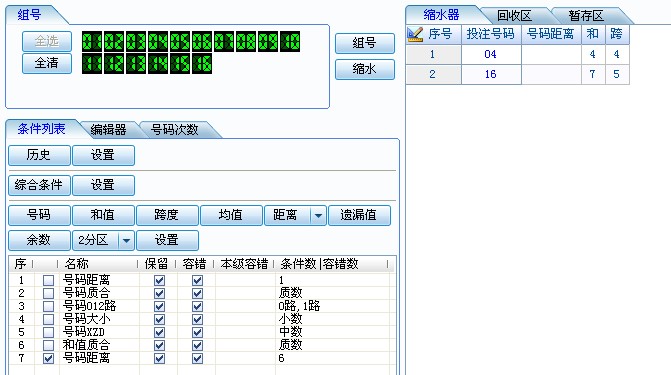Click the edit pencil icon in table header

(x=415, y=34)
